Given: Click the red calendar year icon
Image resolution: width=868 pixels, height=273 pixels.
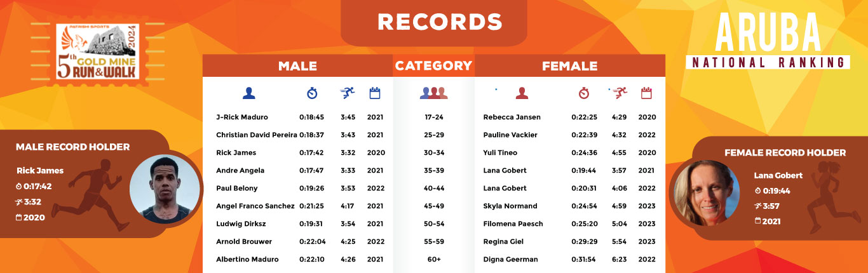Looking at the screenshot, I should pyautogui.click(x=647, y=93).
